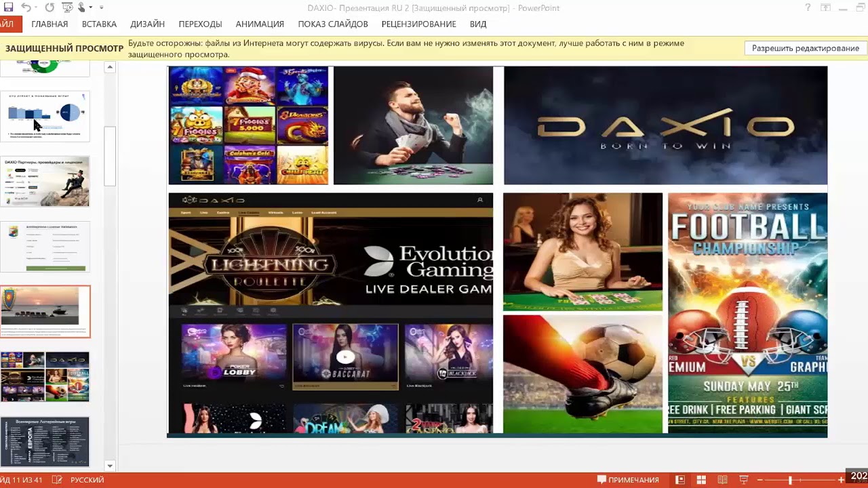Open touch mode dropdown arrow
This screenshot has height=488, width=868.
(90, 8)
